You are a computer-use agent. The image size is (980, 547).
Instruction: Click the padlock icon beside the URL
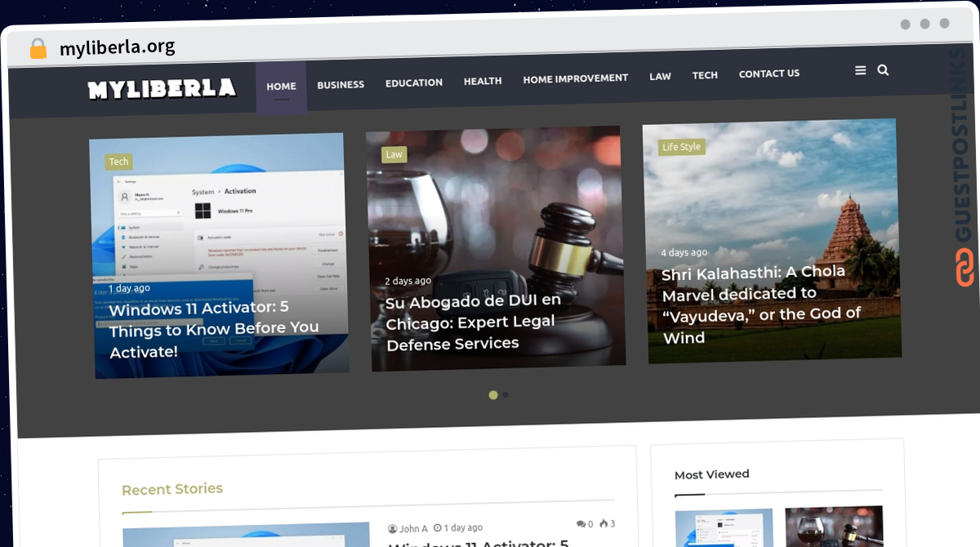point(38,48)
